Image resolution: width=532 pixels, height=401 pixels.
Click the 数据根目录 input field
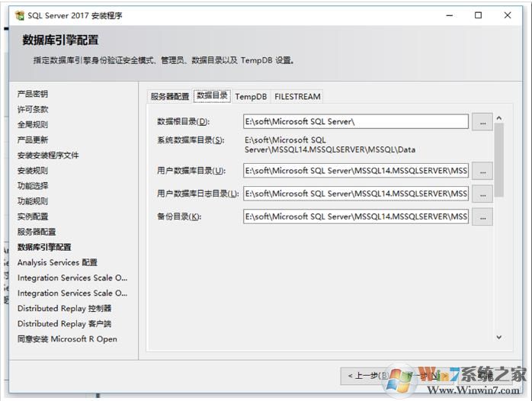pos(356,122)
